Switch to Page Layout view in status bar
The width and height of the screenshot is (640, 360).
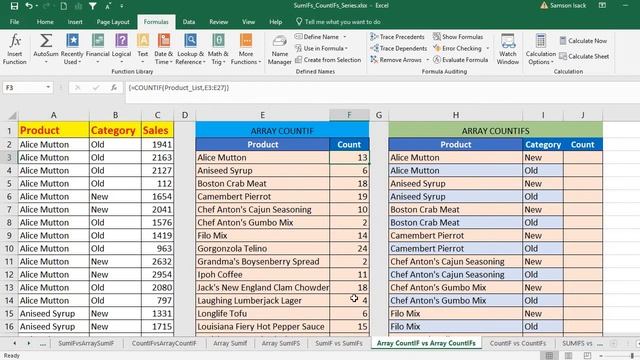pyautogui.click(x=568, y=356)
